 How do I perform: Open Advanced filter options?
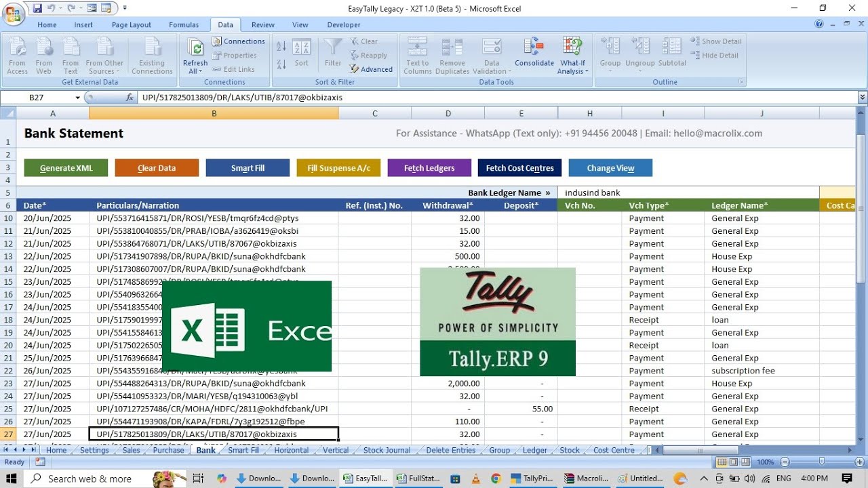tap(371, 69)
